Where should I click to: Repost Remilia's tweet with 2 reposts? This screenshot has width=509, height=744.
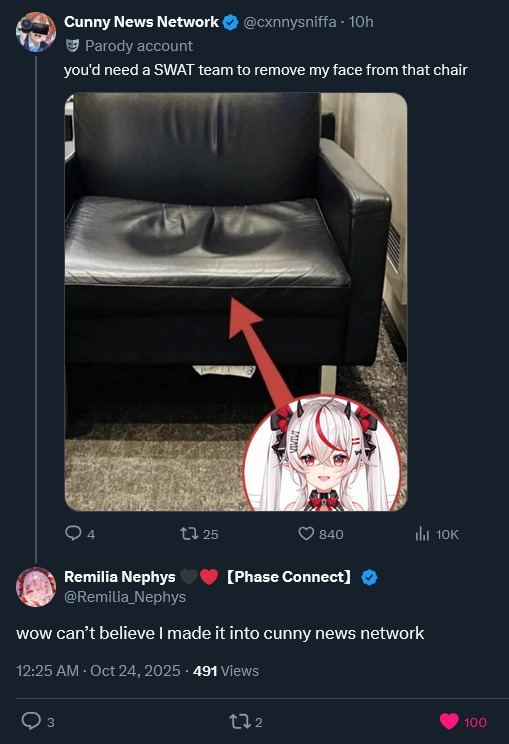click(x=238, y=722)
